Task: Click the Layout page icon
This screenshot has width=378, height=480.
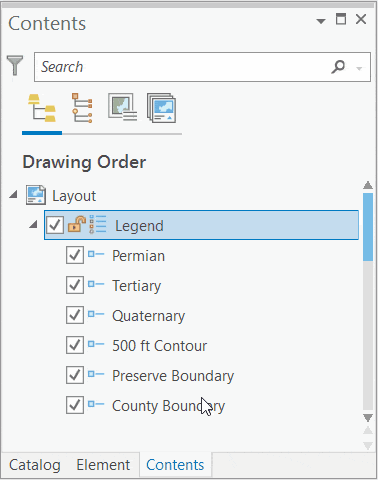Action: tap(36, 195)
